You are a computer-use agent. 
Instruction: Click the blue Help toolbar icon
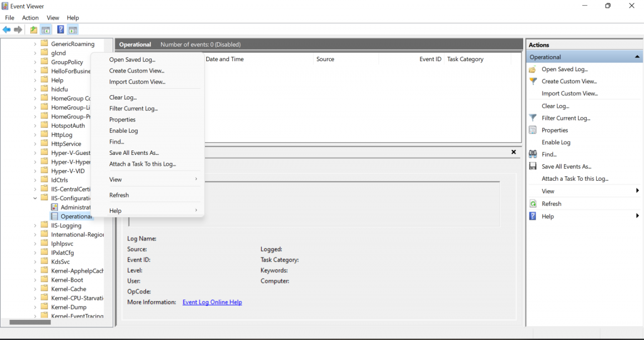[x=60, y=30]
